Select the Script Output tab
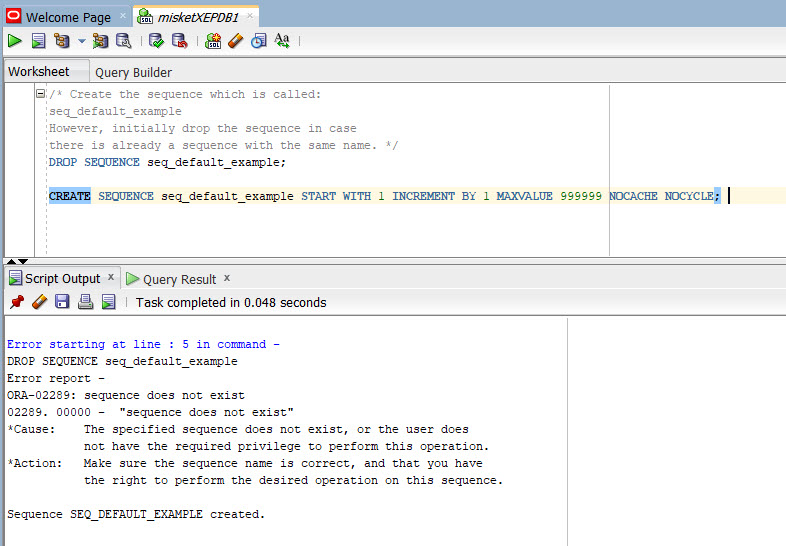 [x=62, y=278]
